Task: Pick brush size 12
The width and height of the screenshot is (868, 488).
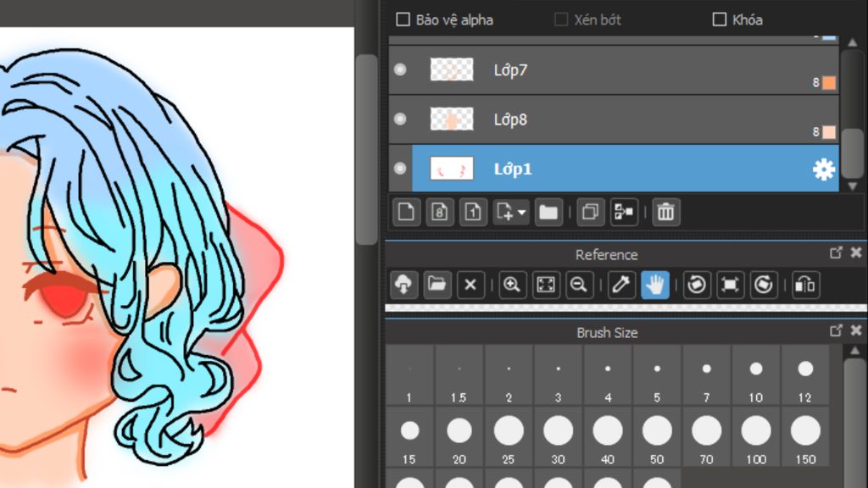Action: point(805,375)
